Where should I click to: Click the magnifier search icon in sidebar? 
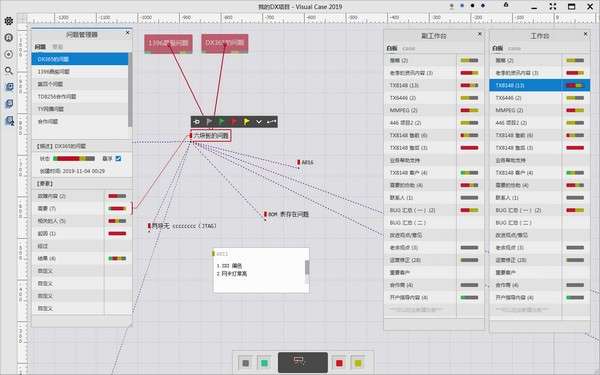click(8, 71)
